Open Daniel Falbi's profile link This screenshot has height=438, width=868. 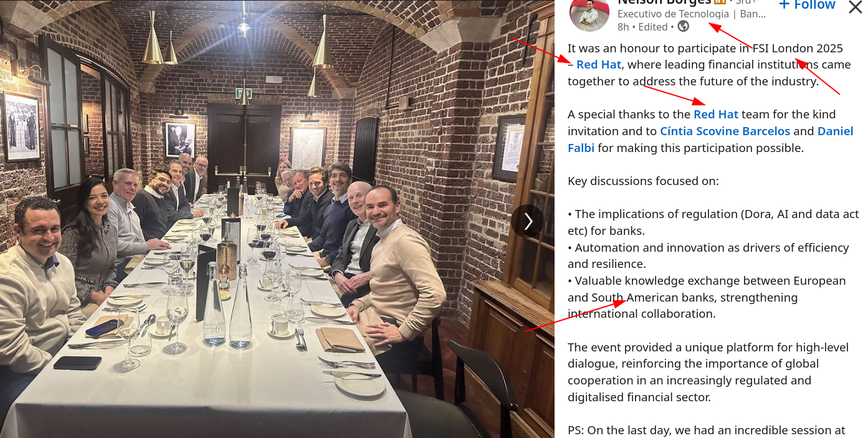tap(710, 140)
